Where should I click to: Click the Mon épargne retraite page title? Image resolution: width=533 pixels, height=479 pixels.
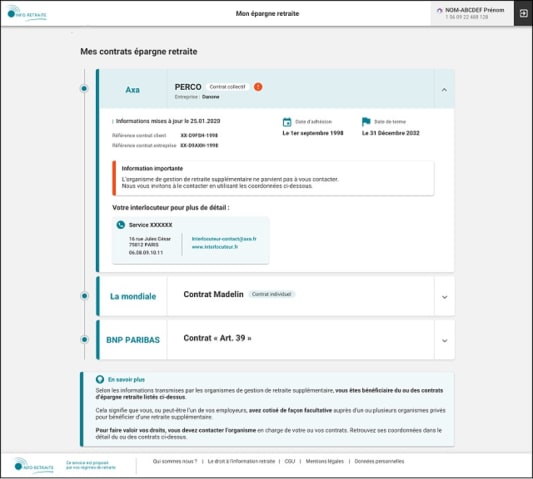click(268, 14)
